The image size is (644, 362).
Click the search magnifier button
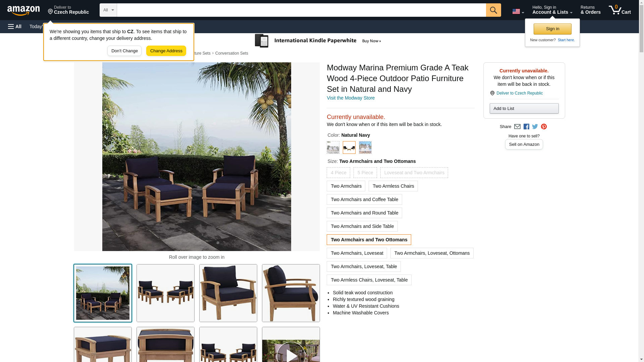point(493,10)
